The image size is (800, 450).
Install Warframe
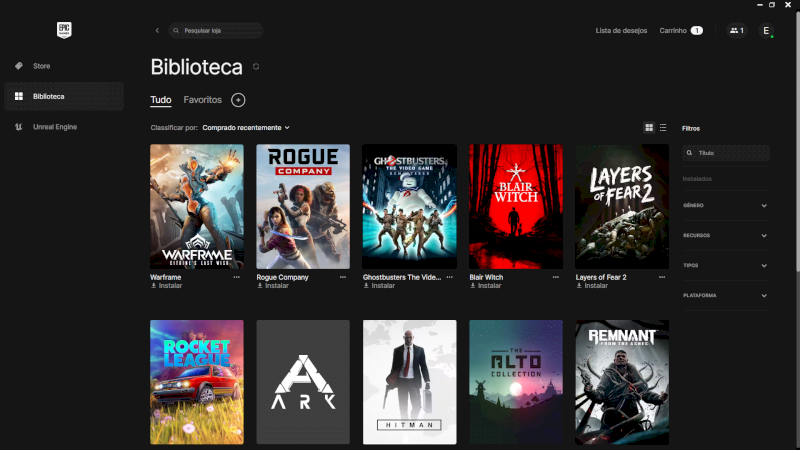[166, 286]
